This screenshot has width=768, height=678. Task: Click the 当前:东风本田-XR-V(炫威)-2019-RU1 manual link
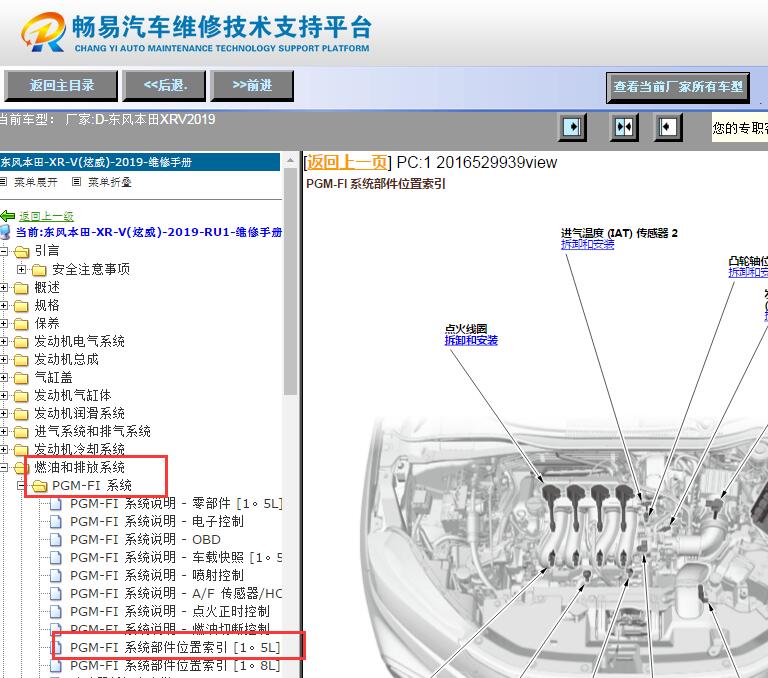coord(149,232)
